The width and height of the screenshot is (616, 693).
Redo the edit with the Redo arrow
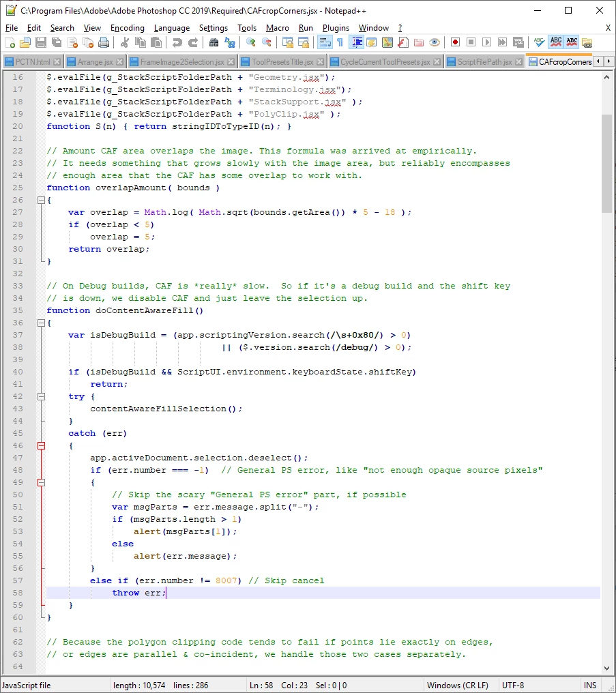pos(192,42)
